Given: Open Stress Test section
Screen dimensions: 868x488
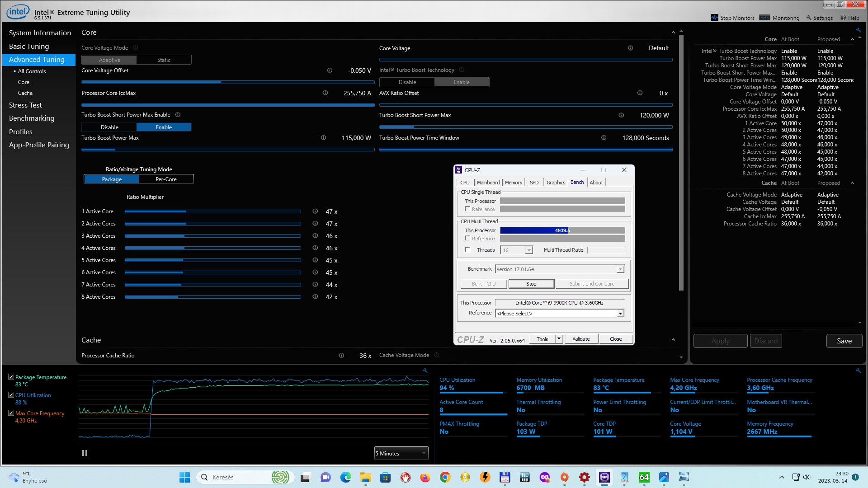Looking at the screenshot, I should 25,105.
